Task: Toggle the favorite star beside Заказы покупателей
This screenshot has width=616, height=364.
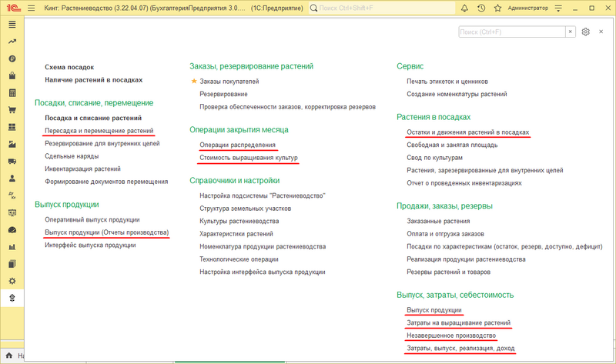Action: tap(194, 81)
